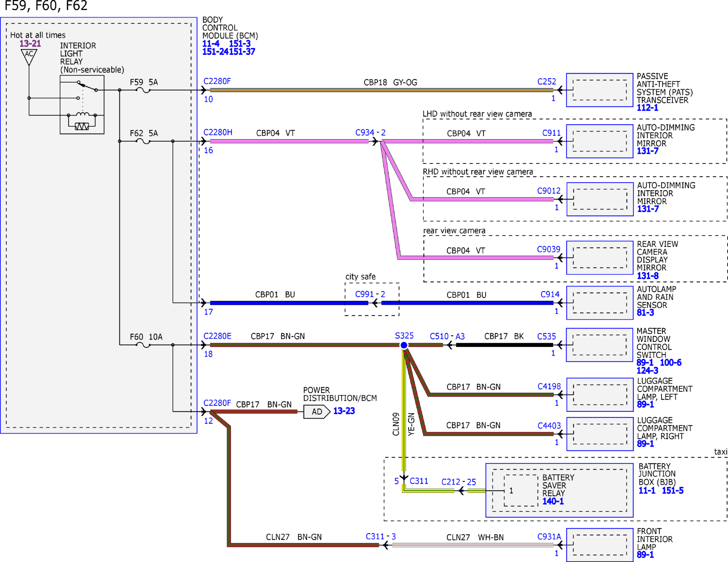The width and height of the screenshot is (728, 562).
Task: Click the Front Interior Lamp component box
Action: pyautogui.click(x=600, y=545)
